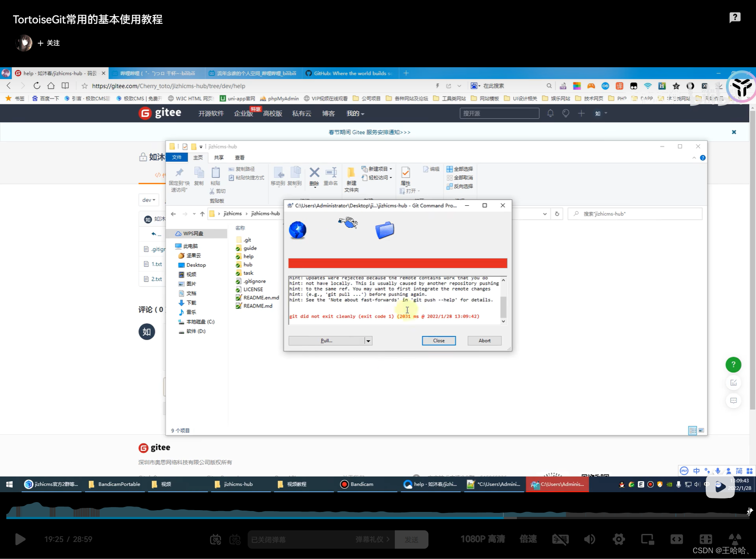Open danmaku settings icon
The image size is (756, 559).
coord(235,540)
